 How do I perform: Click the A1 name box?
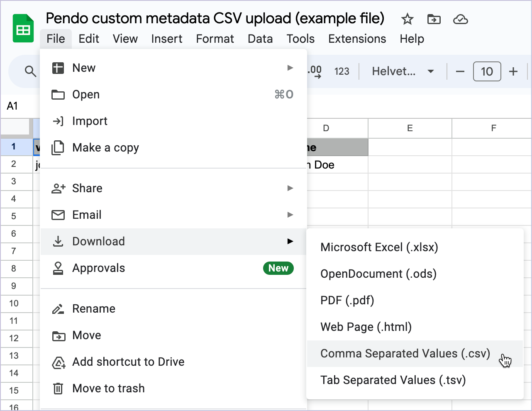pyautogui.click(x=12, y=106)
